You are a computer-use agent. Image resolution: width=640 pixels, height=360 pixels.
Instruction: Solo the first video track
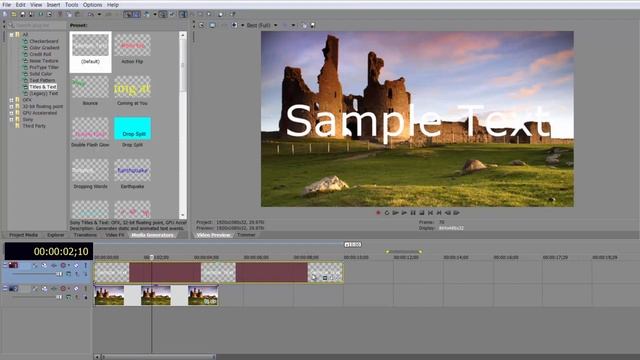(x=85, y=265)
